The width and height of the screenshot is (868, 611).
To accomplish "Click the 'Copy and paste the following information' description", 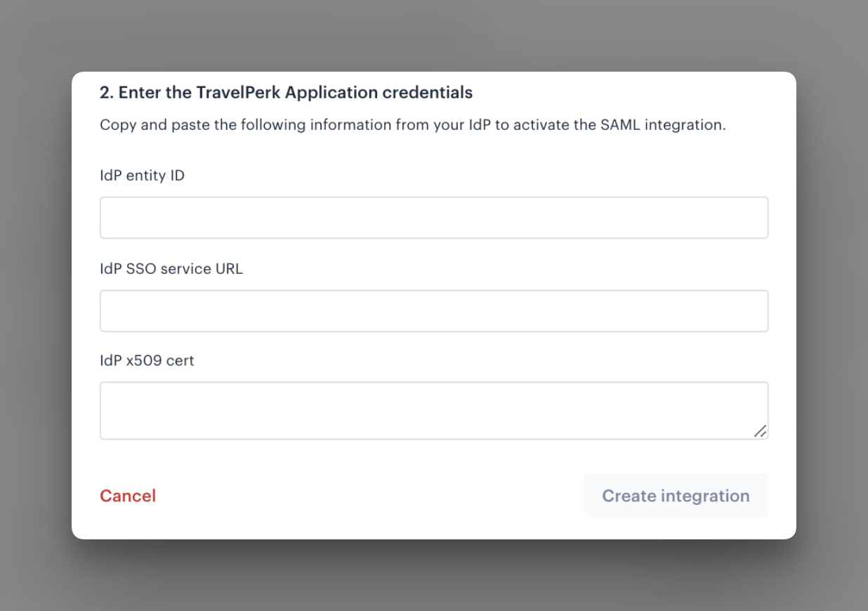I will pos(413,126).
